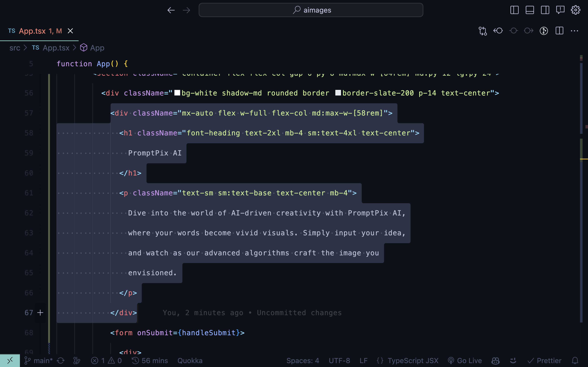Expand the src breadcrumb
The height and width of the screenshot is (367, 588).
pyautogui.click(x=15, y=48)
